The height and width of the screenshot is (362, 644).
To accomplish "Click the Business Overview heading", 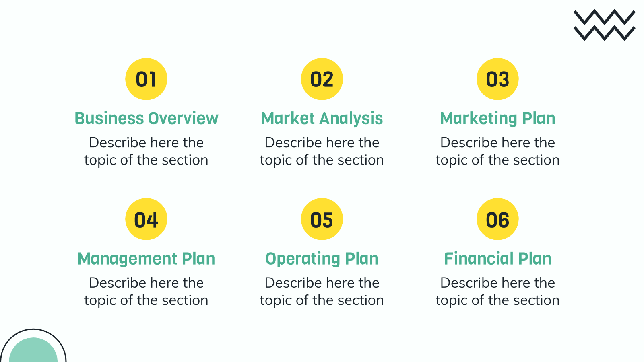I will [147, 118].
